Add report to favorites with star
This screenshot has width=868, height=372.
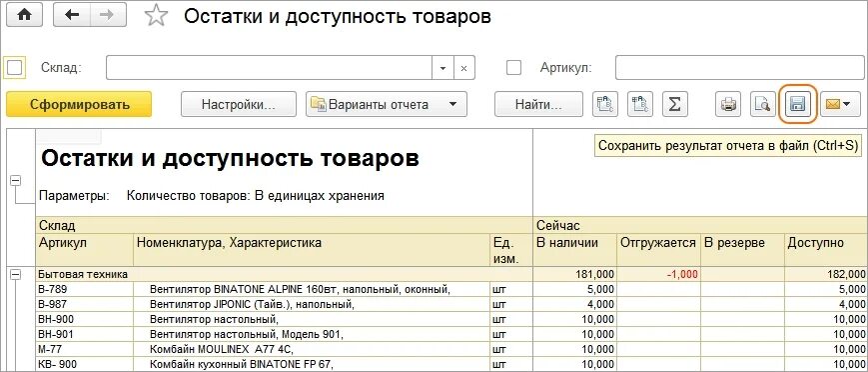pyautogui.click(x=156, y=16)
